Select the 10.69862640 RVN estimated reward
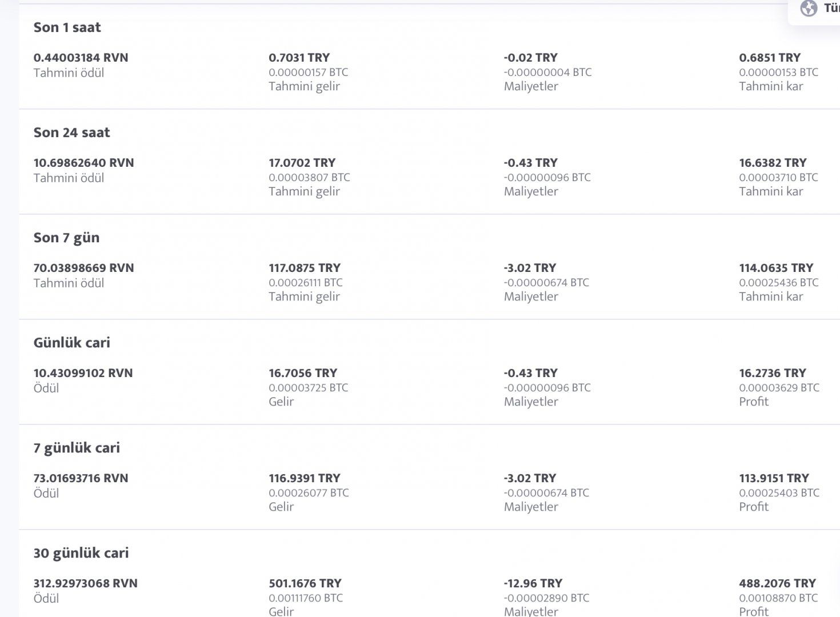 [83, 163]
